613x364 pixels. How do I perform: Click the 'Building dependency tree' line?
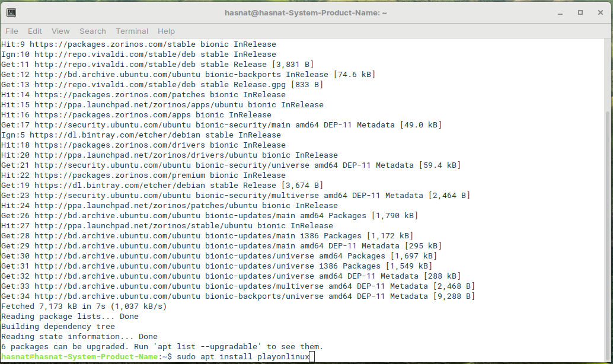click(58, 327)
